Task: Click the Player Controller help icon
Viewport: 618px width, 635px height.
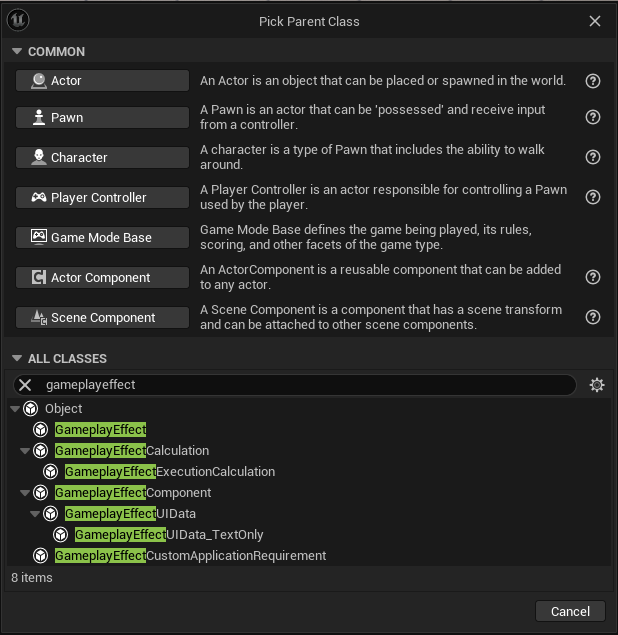Action: pos(593,197)
